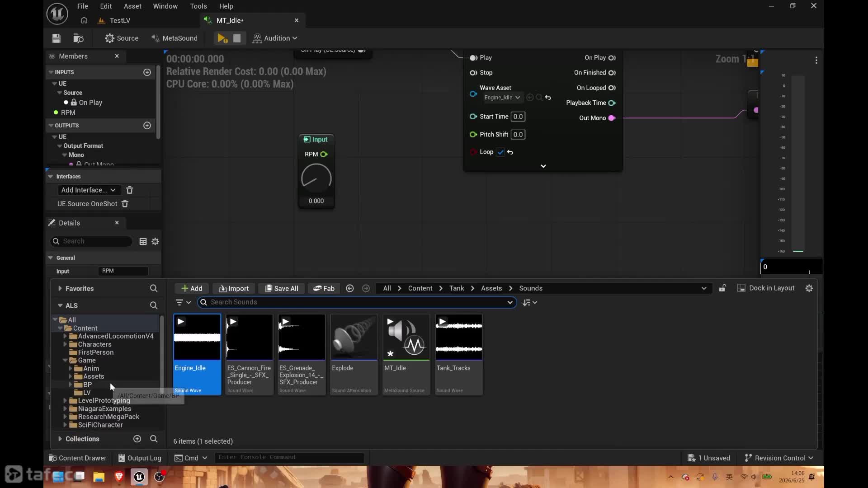Image resolution: width=868 pixels, height=488 pixels.
Task: Toggle the content browser lock icon
Action: click(x=722, y=288)
